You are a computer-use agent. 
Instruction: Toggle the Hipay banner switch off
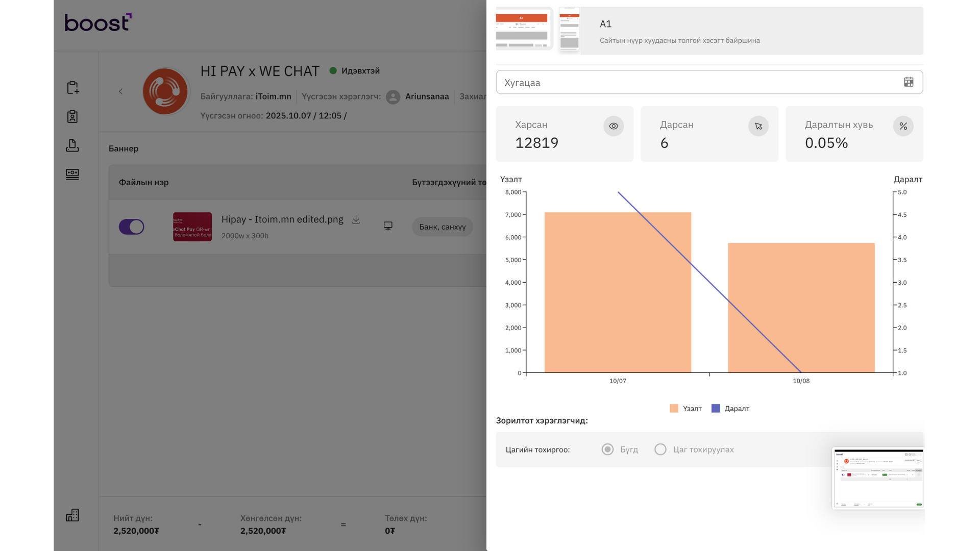coord(132,227)
